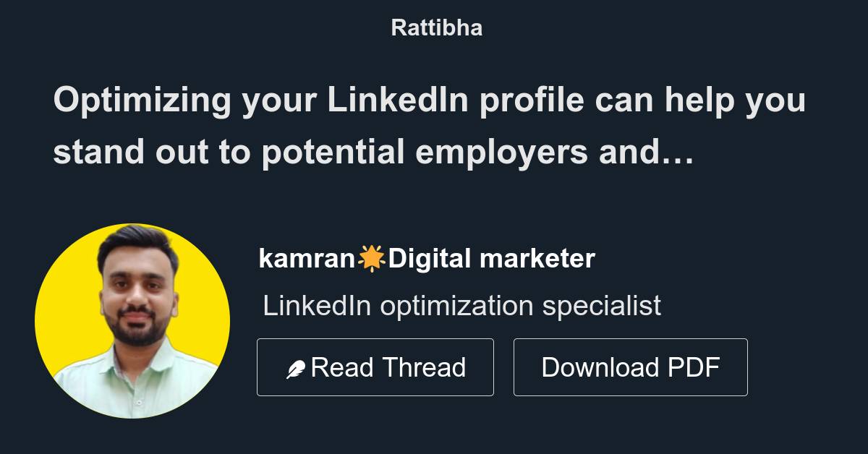The image size is (868, 454).
Task: Click Digital marketer portion of author name
Action: pos(492,257)
